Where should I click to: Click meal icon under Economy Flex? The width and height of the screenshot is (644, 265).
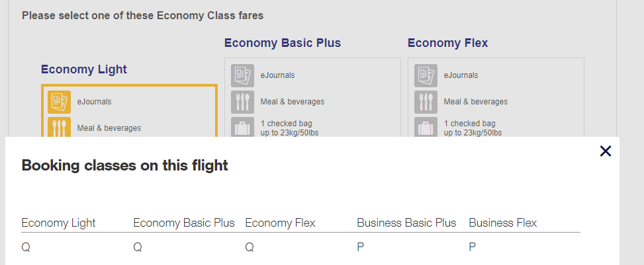point(426,102)
